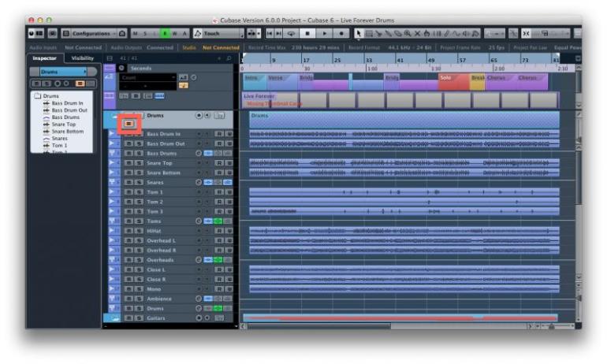Click the Record transport button
607x364 pixels.
341,34
